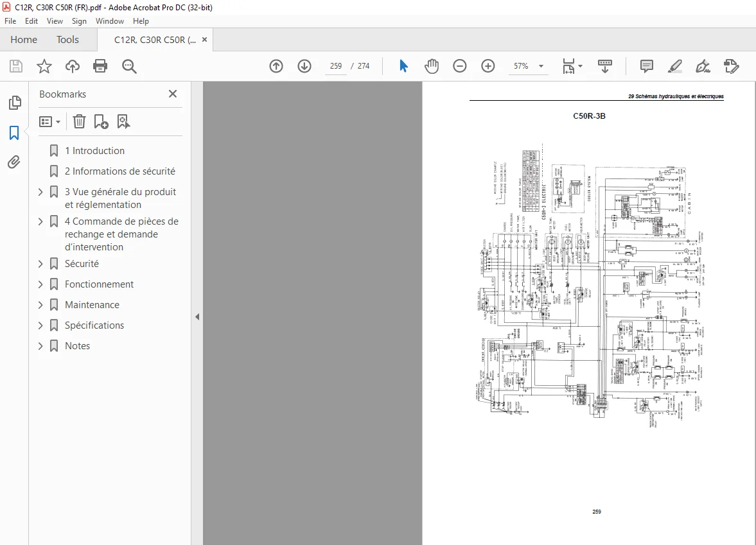Viewport: 756px width, 545px height.
Task: Open 2 Informations de sécurité bookmark
Action: pos(120,171)
